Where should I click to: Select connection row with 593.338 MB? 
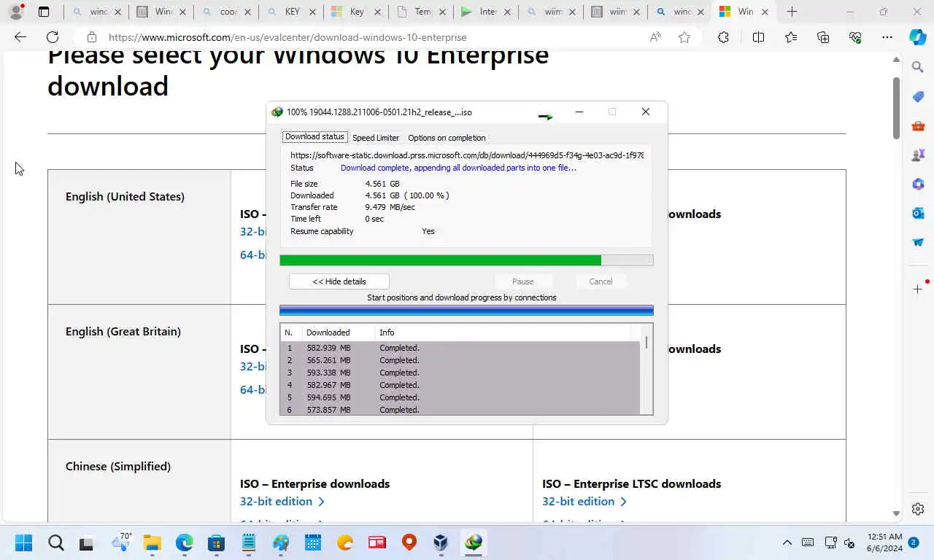coord(460,373)
